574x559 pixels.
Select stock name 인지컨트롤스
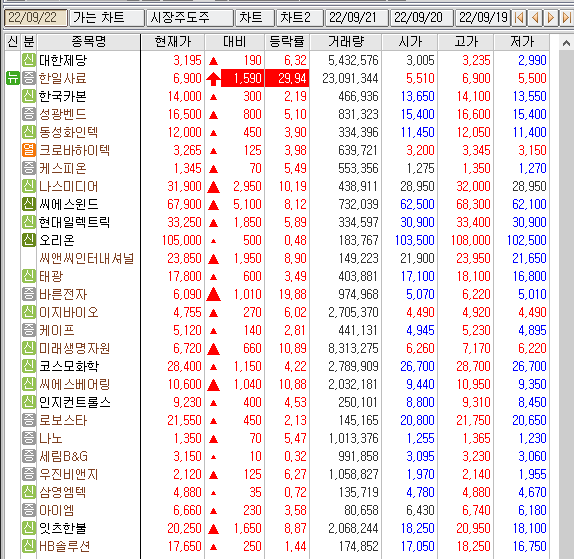click(75, 402)
